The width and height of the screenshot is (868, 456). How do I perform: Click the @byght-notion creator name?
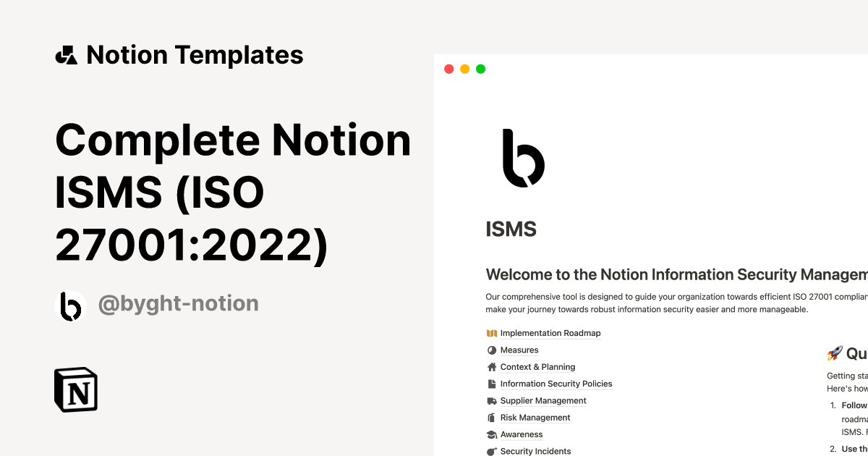point(178,303)
